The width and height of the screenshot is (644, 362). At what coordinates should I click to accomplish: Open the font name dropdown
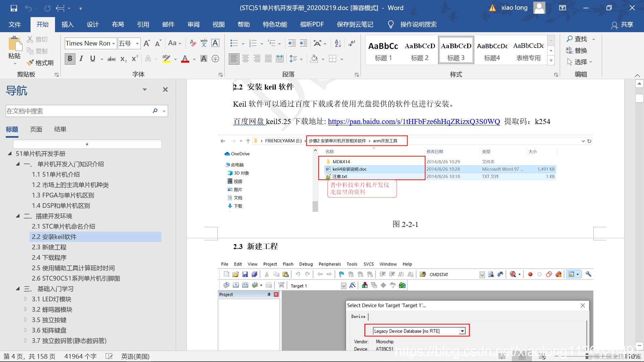113,44
